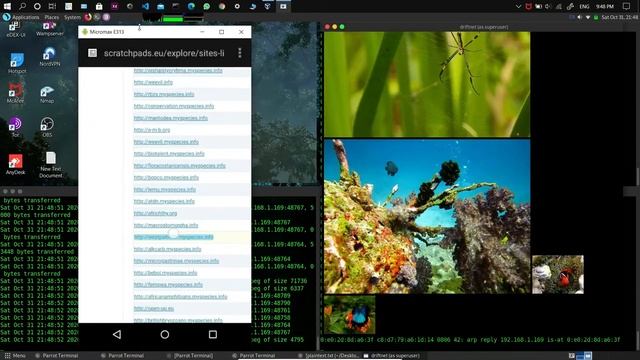Screen dimensions: 640x360
Task: Open the New Text Document file
Action: (51, 165)
